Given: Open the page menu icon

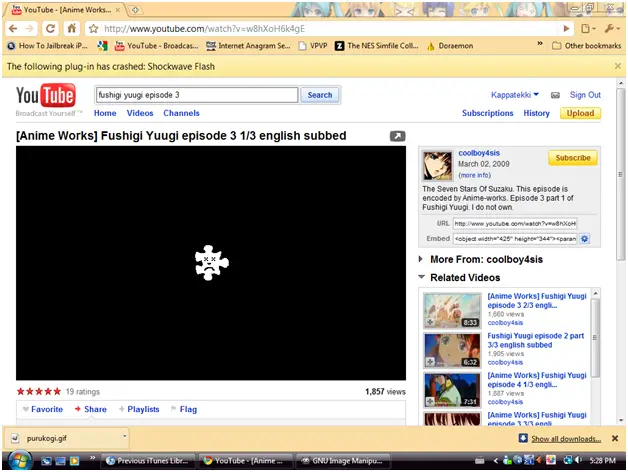Looking at the screenshot, I should click(x=588, y=28).
